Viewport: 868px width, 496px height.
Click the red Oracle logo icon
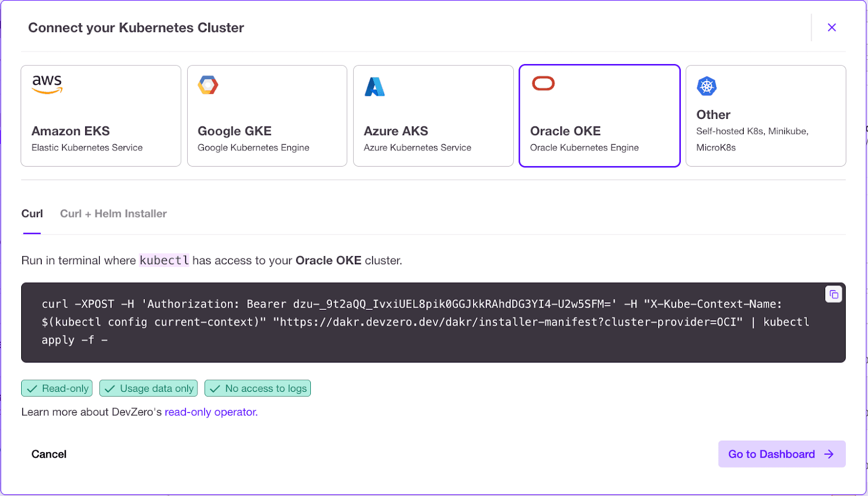543,84
